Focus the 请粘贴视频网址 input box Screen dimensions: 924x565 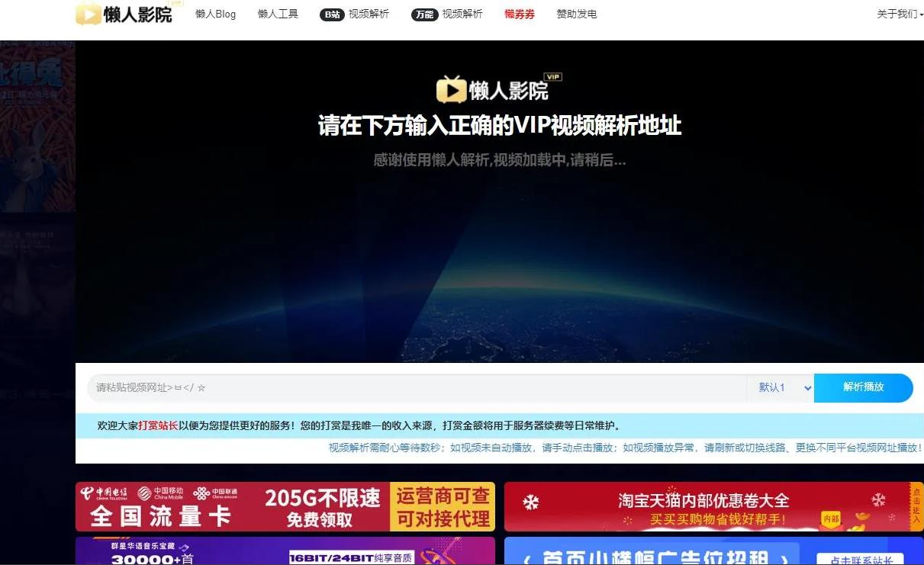tap(417, 388)
